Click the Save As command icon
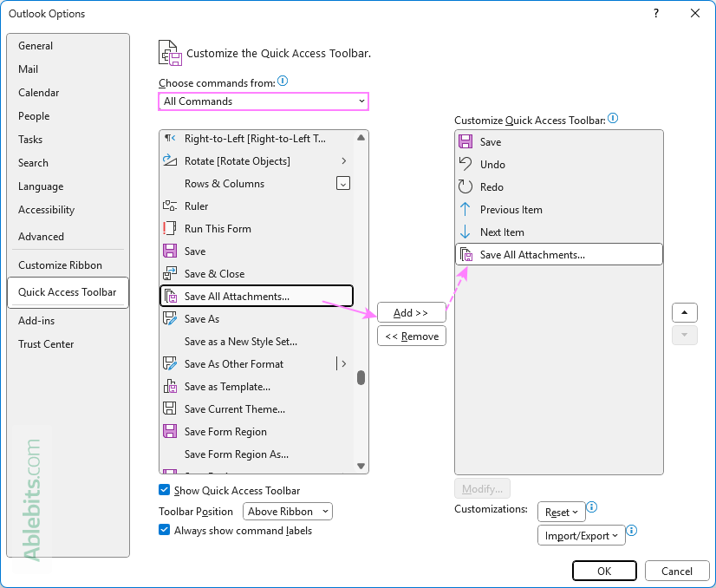Screen dimensions: 716x588 click(x=170, y=318)
